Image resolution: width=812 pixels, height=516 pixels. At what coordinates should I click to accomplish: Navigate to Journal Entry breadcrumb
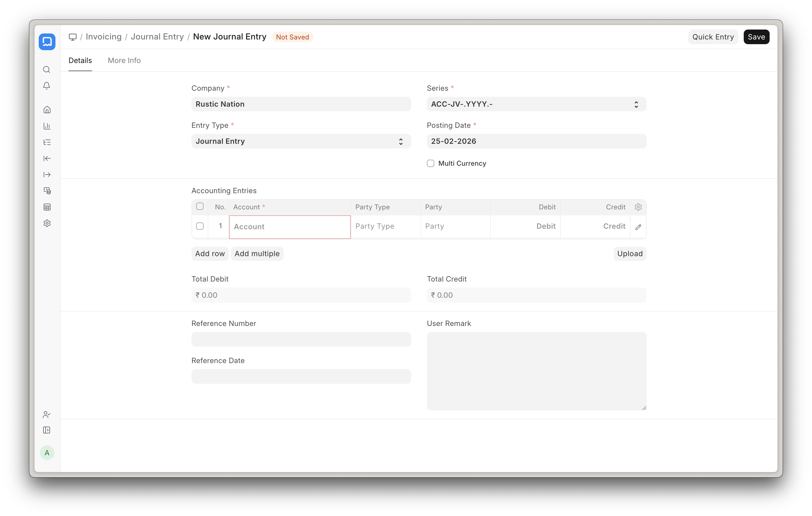157,37
